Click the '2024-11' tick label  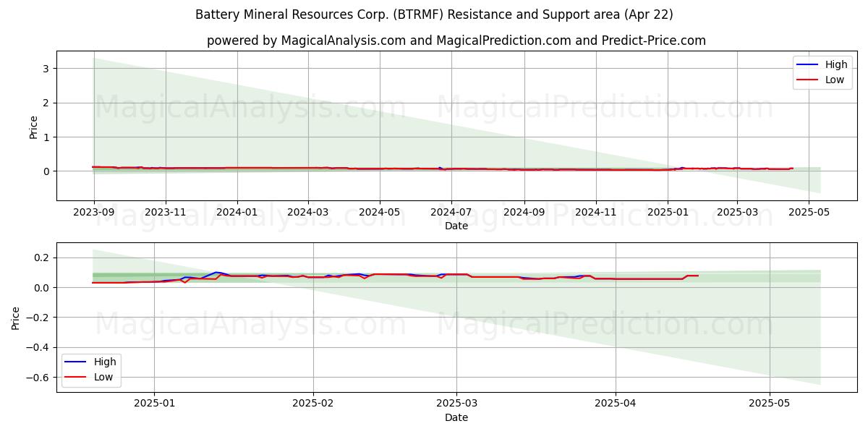(596, 212)
